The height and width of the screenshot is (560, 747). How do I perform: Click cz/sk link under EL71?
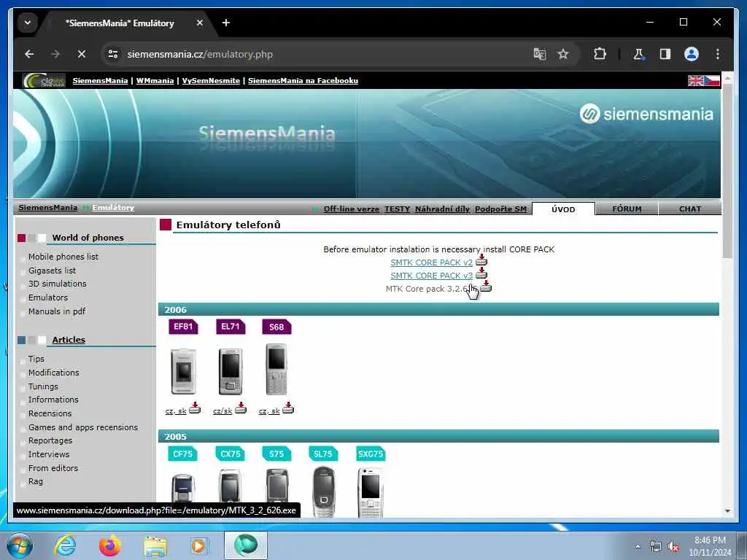pyautogui.click(x=222, y=411)
